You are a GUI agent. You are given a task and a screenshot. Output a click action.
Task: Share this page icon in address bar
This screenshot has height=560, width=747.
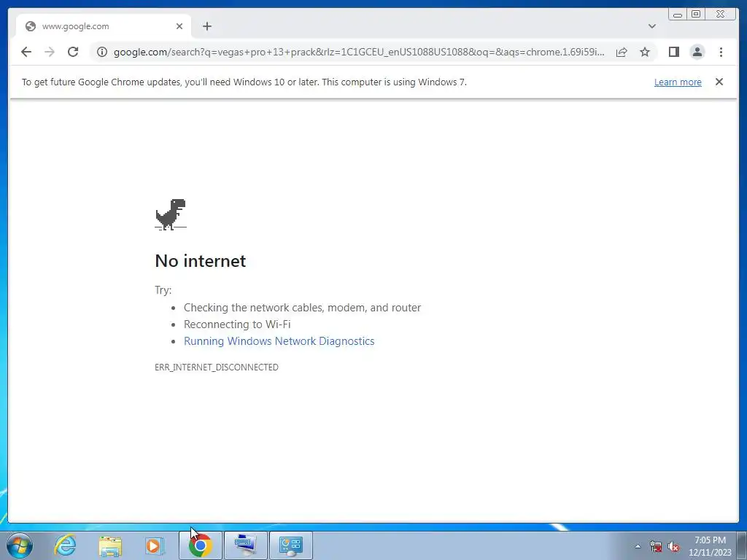[x=622, y=52]
